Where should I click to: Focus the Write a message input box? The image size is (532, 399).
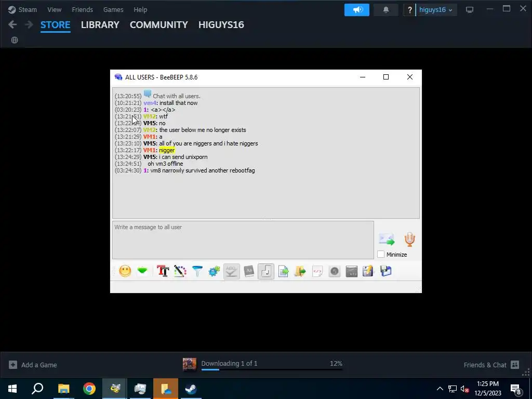[x=243, y=240]
